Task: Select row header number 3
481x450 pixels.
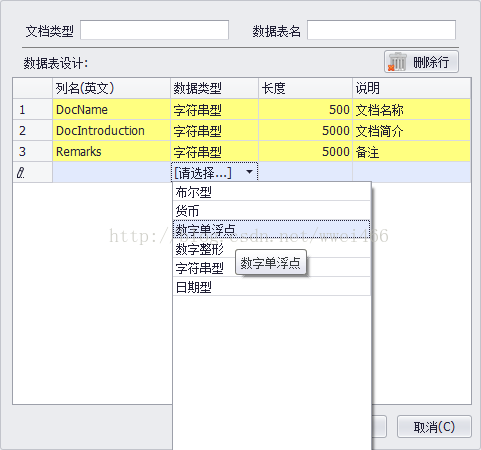Action: (33, 152)
